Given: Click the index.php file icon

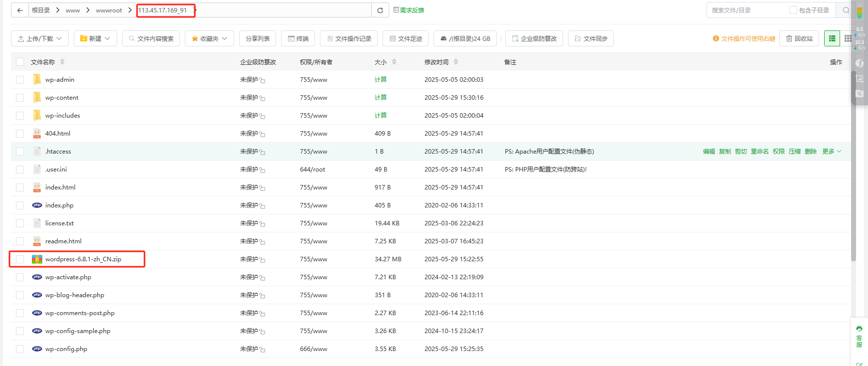Looking at the screenshot, I should pos(37,205).
